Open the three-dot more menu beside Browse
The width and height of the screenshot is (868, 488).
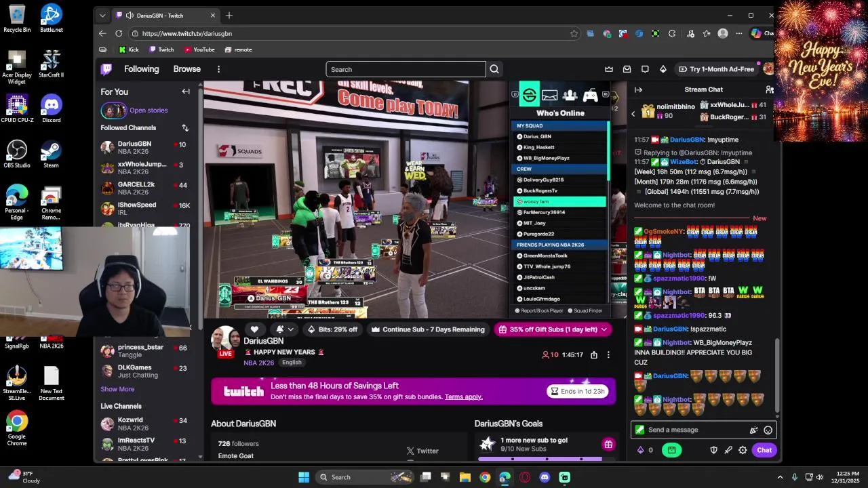tap(218, 69)
